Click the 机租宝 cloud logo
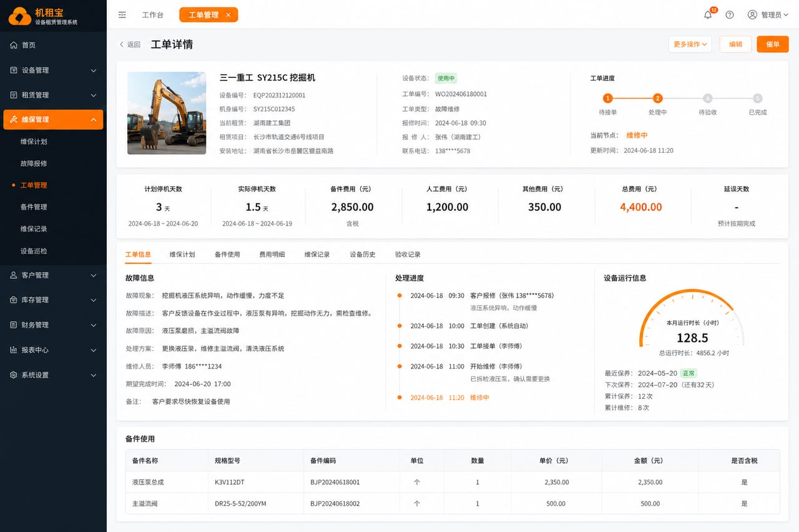 19,16
